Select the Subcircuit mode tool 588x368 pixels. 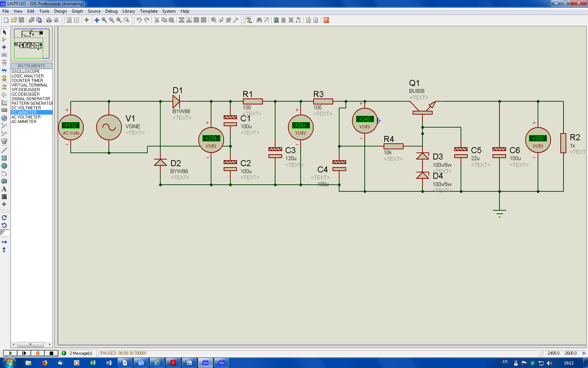[x=4, y=78]
